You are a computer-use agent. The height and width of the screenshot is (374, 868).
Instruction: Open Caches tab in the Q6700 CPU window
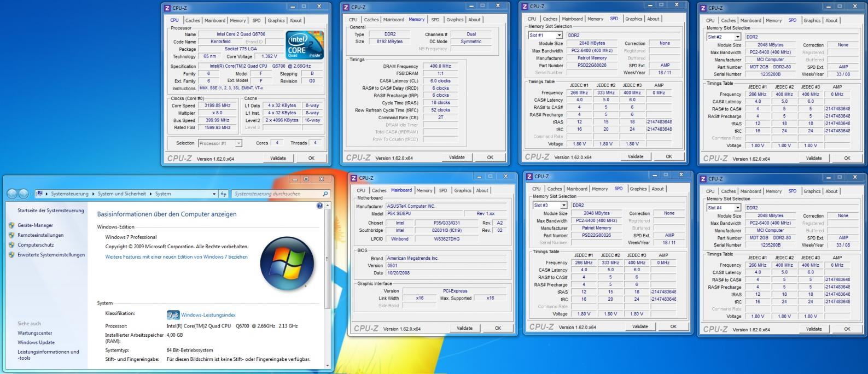tap(193, 20)
